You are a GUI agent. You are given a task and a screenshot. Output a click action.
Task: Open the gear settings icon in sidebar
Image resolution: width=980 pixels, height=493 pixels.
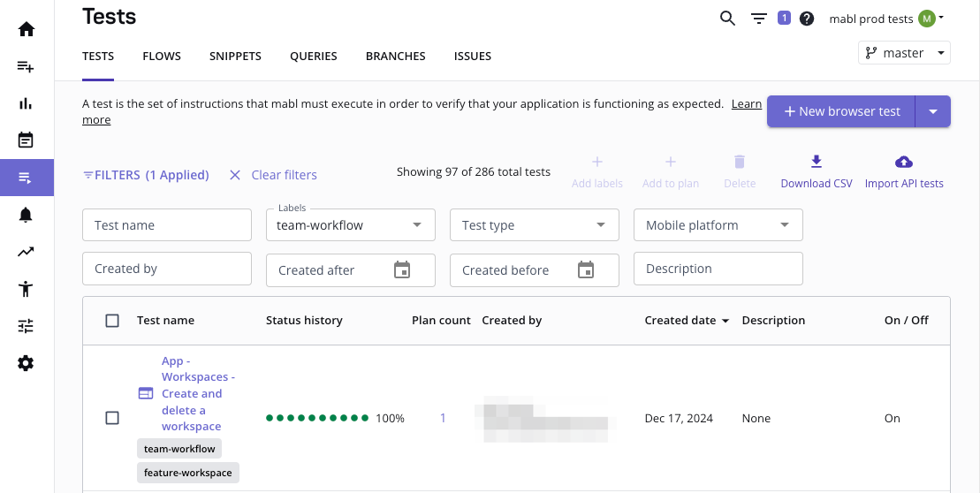pos(27,363)
